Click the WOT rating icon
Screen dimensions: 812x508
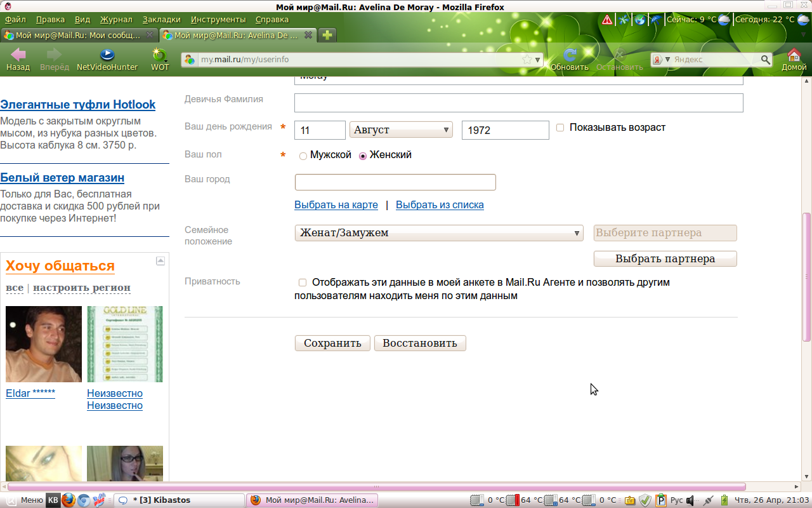click(x=160, y=55)
